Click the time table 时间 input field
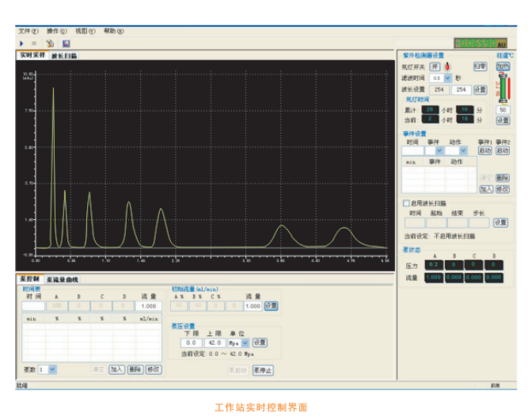 point(33,306)
